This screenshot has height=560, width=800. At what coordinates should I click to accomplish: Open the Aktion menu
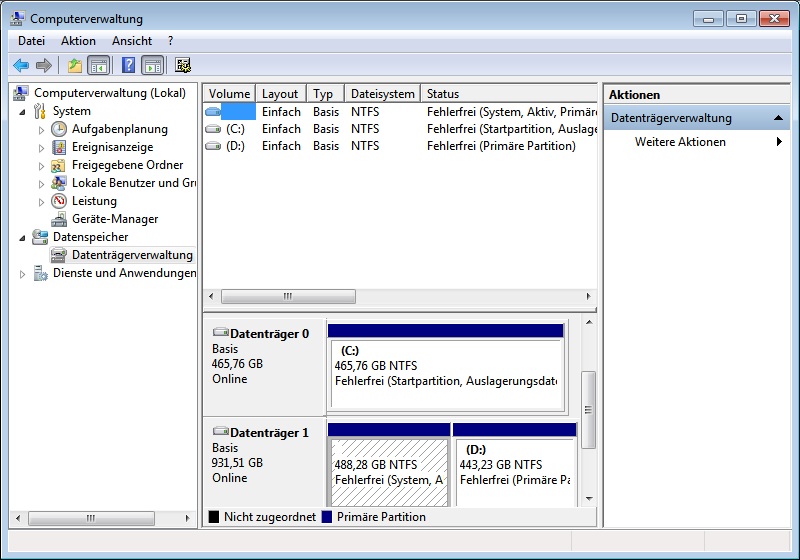click(x=78, y=41)
